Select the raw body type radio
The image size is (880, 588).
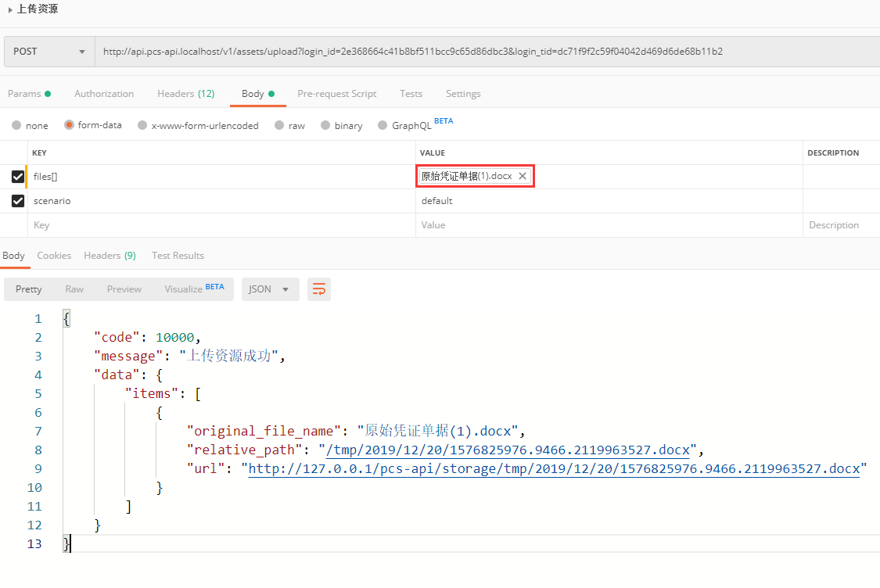(x=279, y=125)
